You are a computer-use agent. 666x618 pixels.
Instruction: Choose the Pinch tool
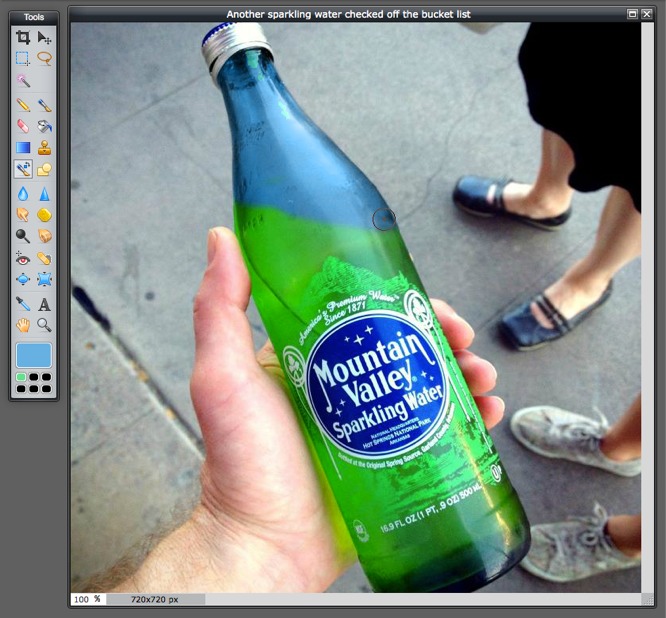pos(44,279)
